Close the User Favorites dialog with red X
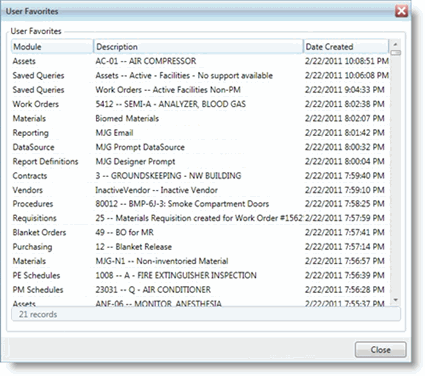Image resolution: width=425 pixels, height=376 pixels. pyautogui.click(x=401, y=11)
